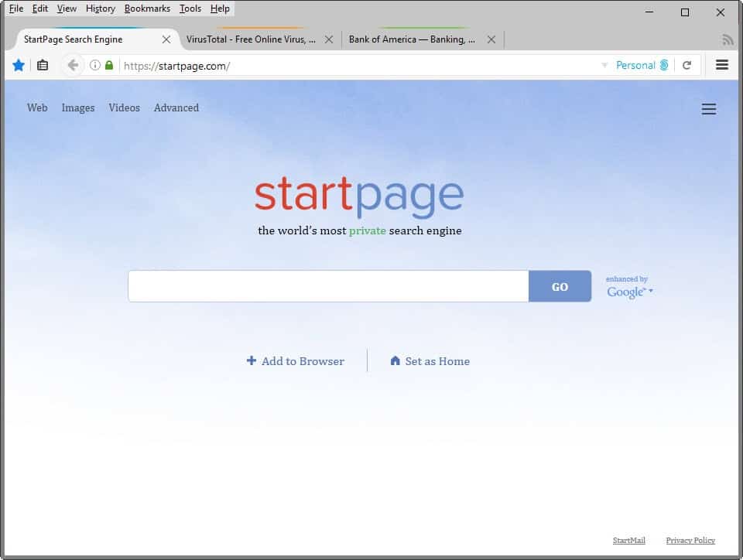Open the browser hamburger menu
The image size is (743, 560).
[x=721, y=65]
